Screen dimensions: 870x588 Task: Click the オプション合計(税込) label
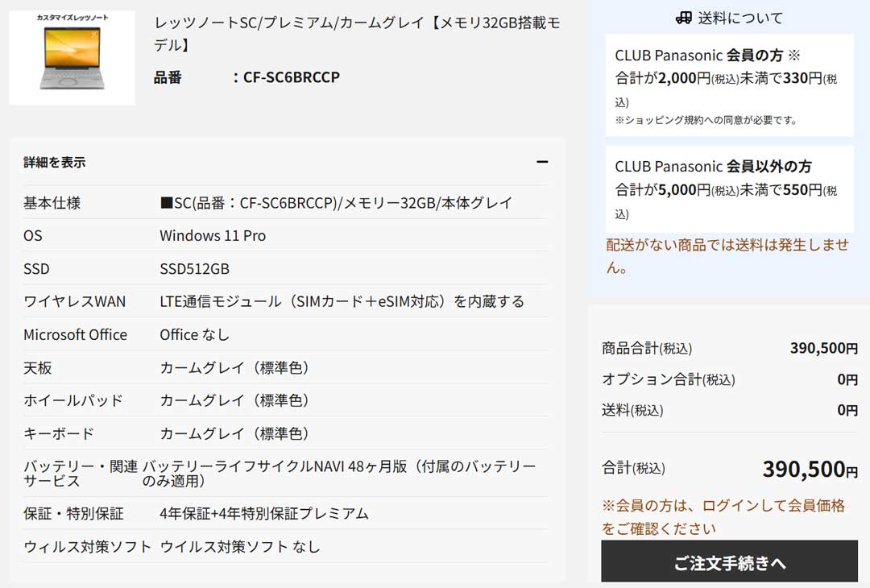click(x=668, y=379)
